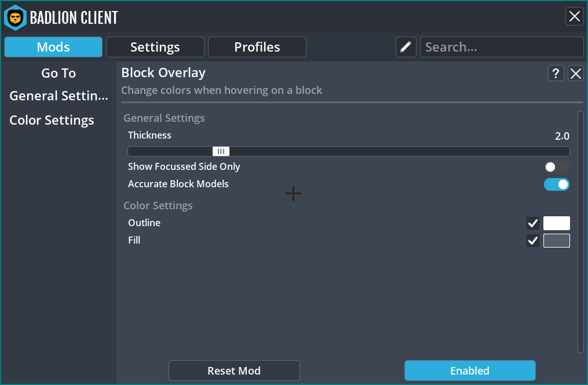Click the settings panel vertical scrollbar
The image size is (588, 385).
point(580,232)
